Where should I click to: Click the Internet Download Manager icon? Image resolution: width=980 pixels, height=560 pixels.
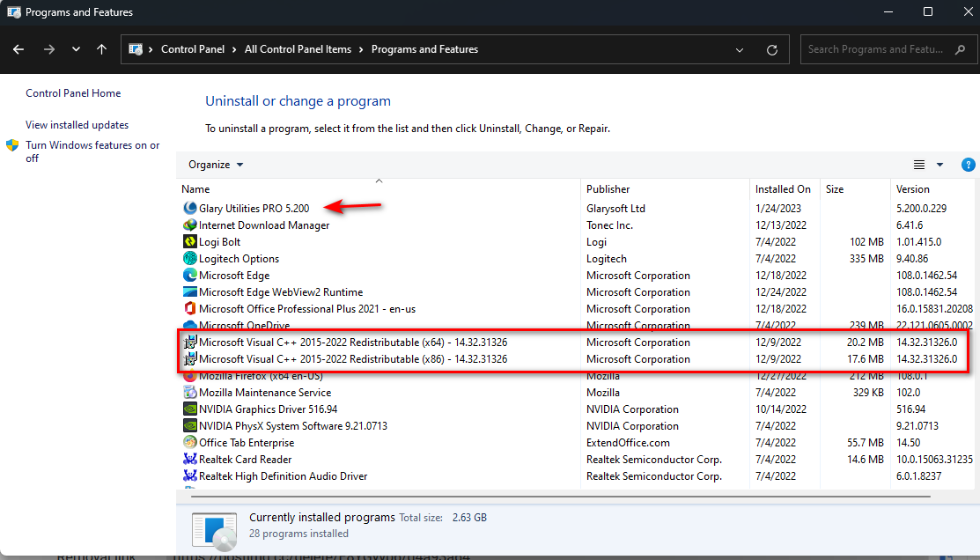pos(190,225)
